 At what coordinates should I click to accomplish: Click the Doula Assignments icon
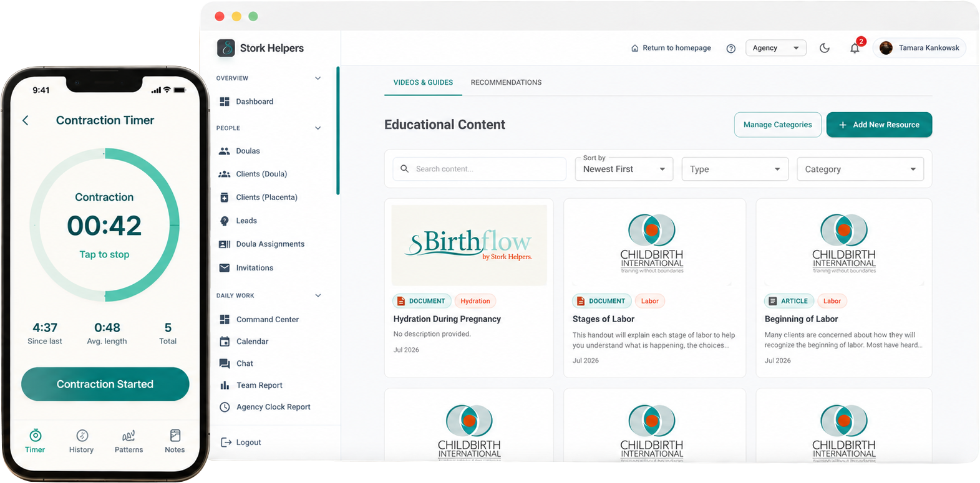click(225, 244)
